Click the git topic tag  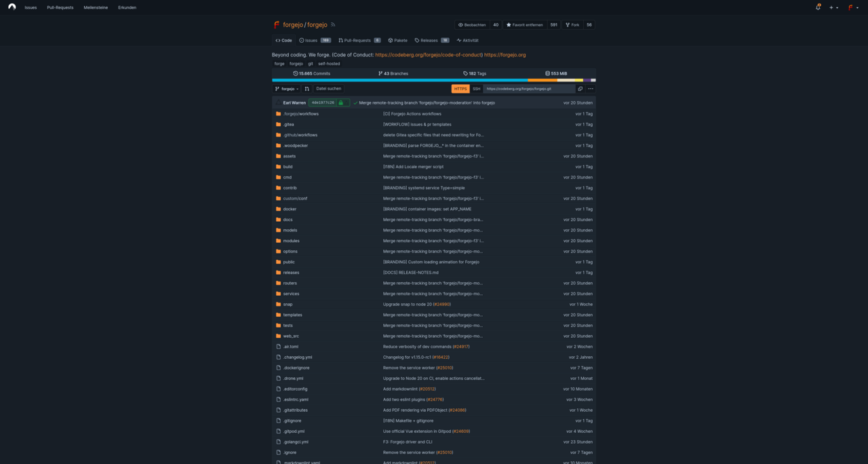click(311, 64)
